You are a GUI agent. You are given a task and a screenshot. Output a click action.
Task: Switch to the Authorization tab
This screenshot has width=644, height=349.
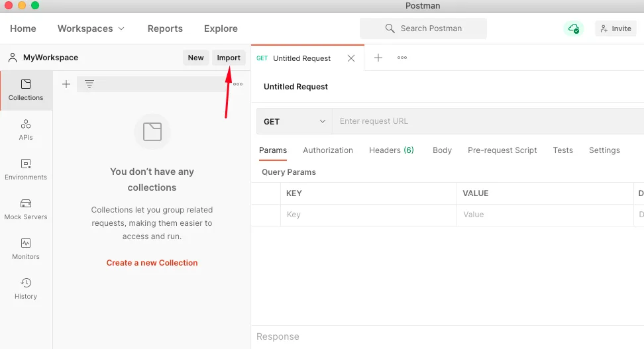[x=328, y=150]
